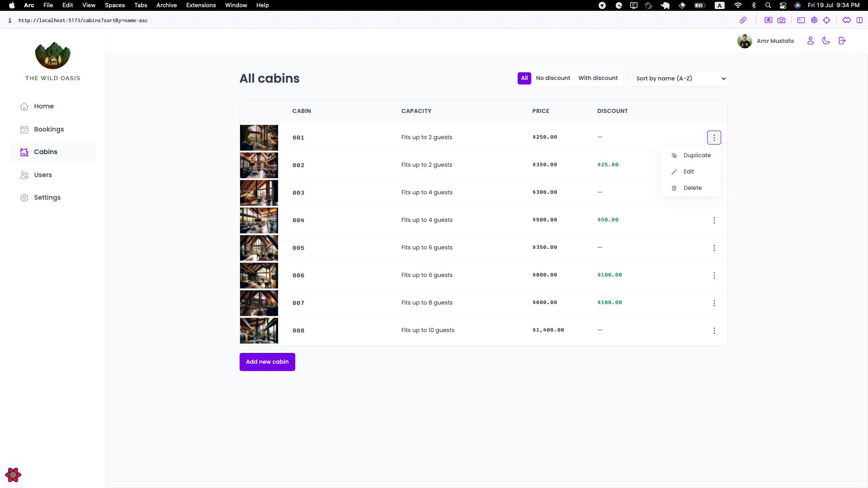Toggle dark mode with moon icon
The image size is (868, 488).
tap(826, 41)
